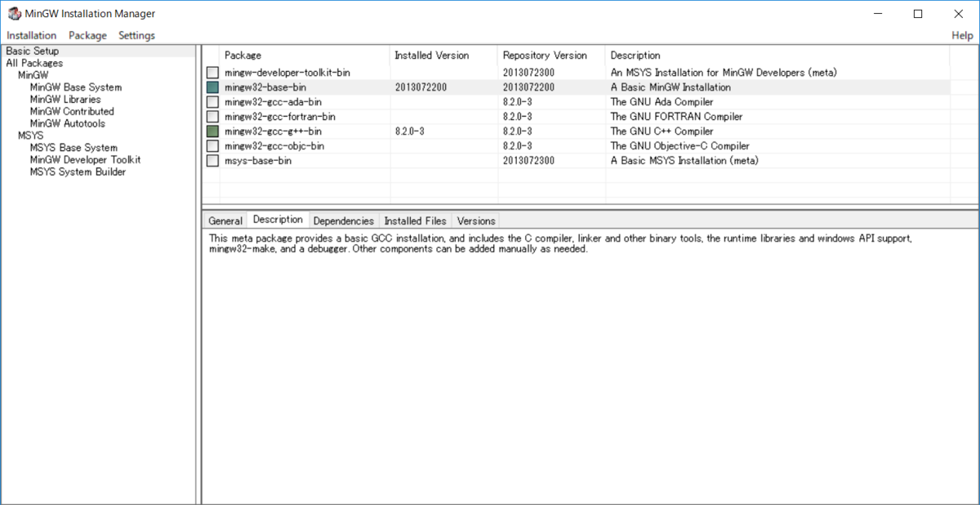
Task: Select MinGW Base System category
Action: [x=76, y=87]
